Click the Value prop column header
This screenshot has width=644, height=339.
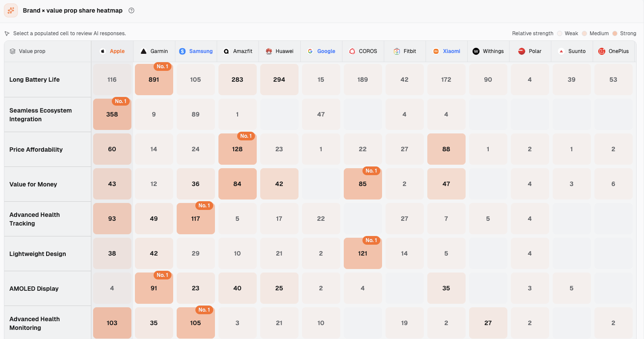coord(47,51)
